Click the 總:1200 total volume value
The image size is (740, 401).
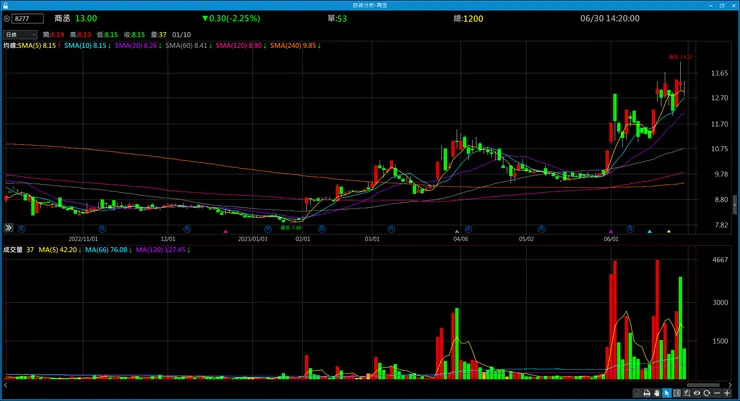[x=468, y=19]
